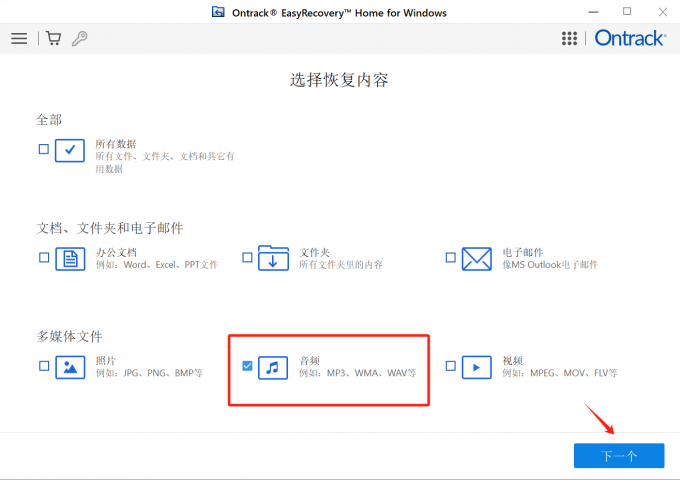This screenshot has width=680, height=480.
Task: Close the EasyRecovery window
Action: point(663,12)
